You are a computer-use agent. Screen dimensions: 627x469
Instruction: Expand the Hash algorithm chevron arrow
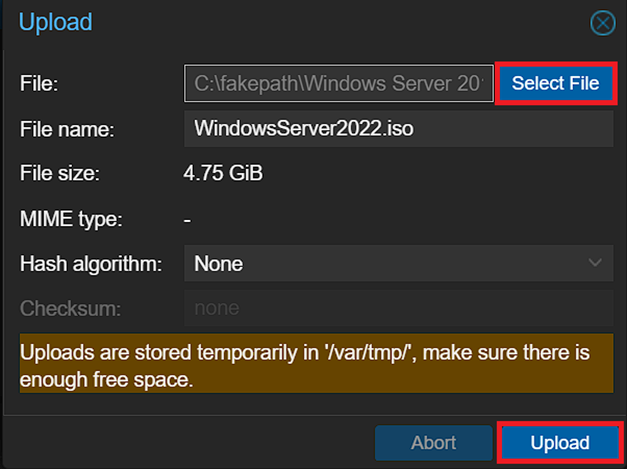pyautogui.click(x=596, y=264)
